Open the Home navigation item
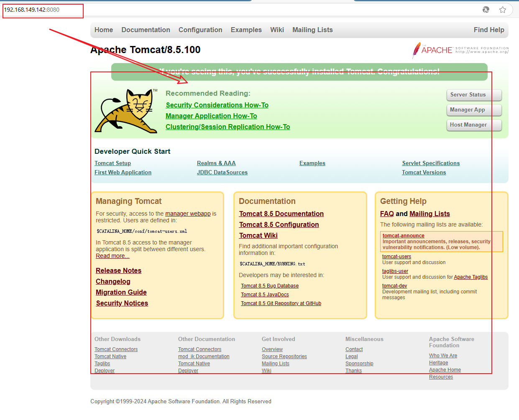519x420 pixels. pos(104,30)
